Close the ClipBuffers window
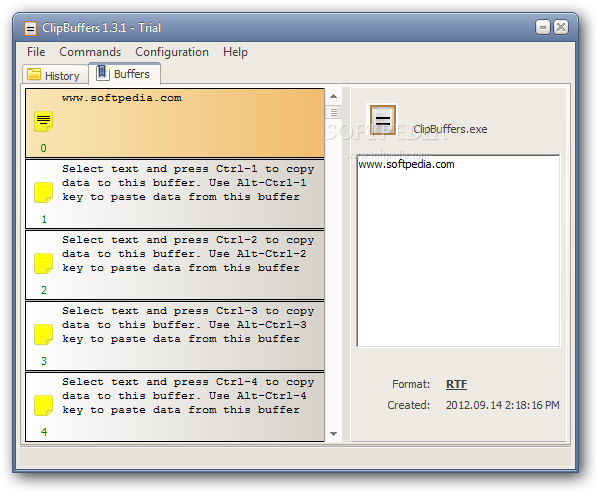Image resolution: width=599 pixels, height=493 pixels. pos(560,27)
